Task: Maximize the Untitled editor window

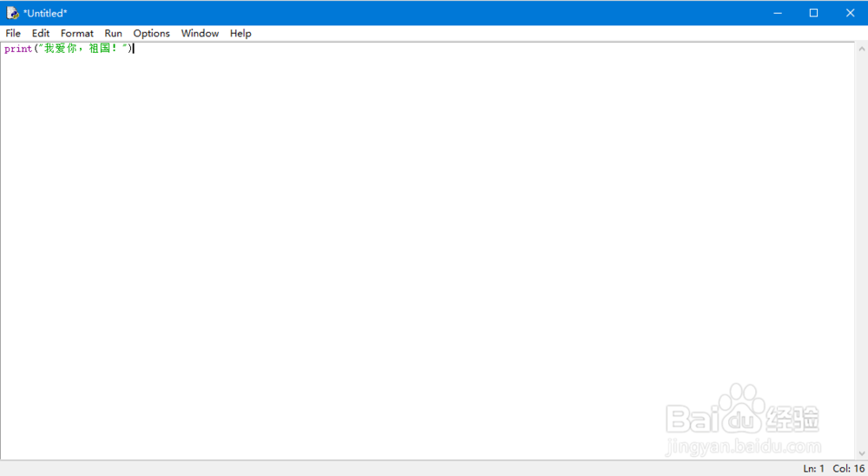Action: click(813, 13)
